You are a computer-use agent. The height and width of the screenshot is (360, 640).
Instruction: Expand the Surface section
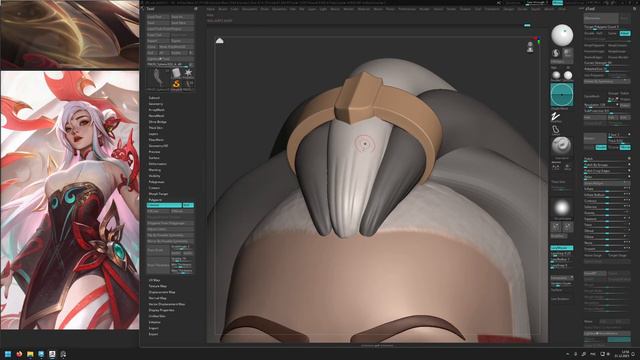154,158
